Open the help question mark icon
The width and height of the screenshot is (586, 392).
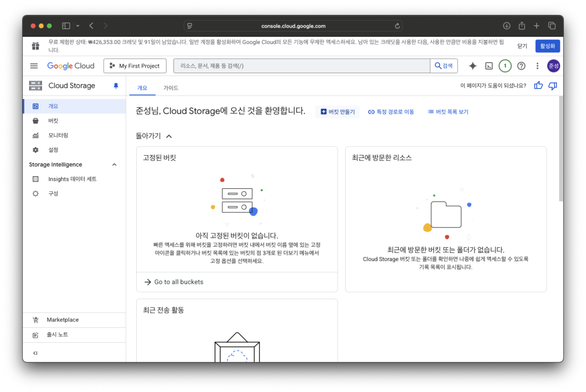[521, 66]
